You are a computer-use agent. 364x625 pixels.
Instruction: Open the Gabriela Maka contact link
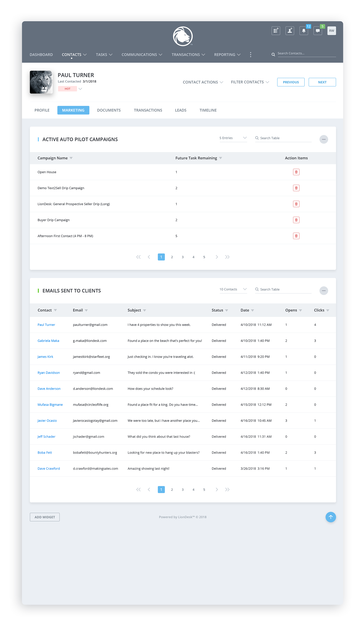tap(48, 341)
